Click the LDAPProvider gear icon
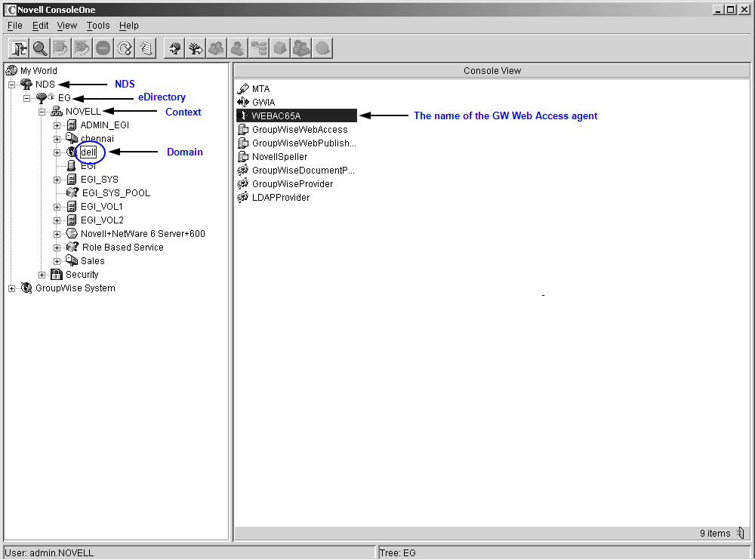Viewport: 755px width, 560px height. 243,197
